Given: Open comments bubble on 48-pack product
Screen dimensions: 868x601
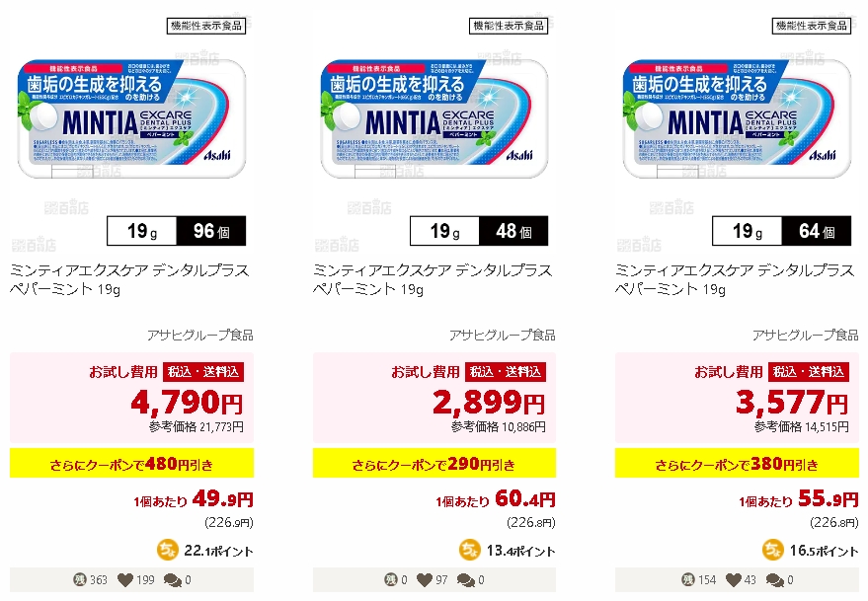Looking at the screenshot, I should pyautogui.click(x=466, y=580).
